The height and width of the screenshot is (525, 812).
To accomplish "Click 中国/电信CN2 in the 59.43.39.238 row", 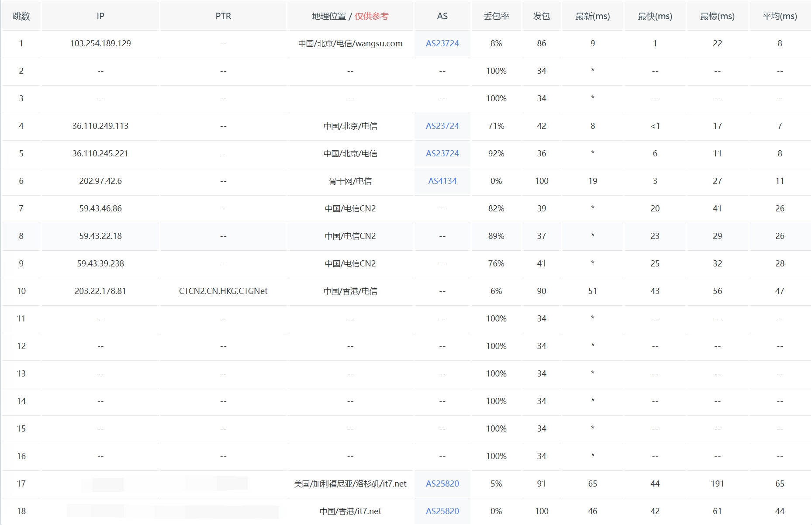I will [350, 263].
